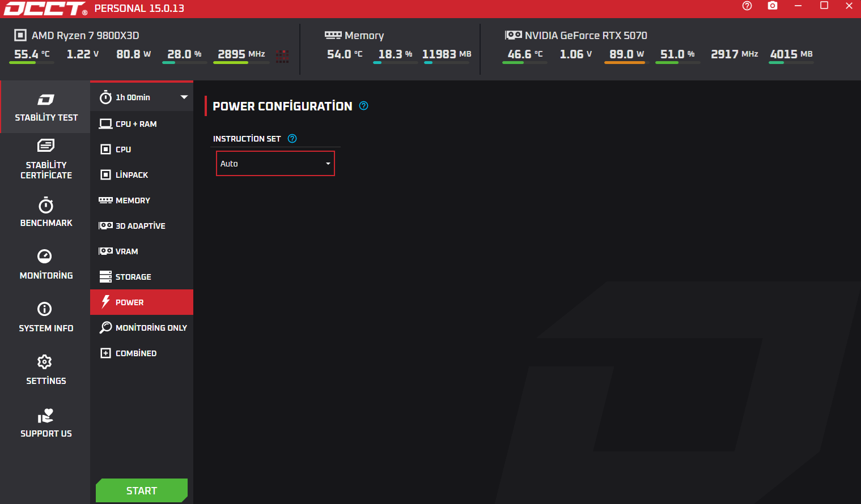Show help for Instruction Set
861x504 pixels.
click(x=292, y=139)
